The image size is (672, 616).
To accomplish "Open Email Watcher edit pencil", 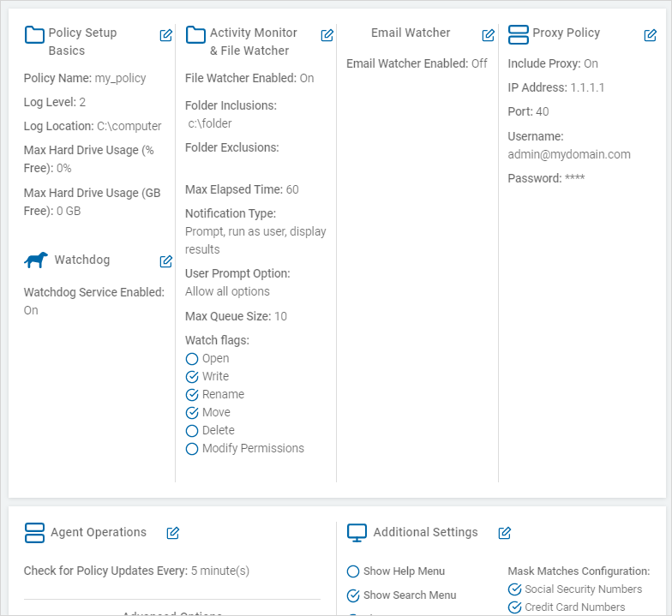I will coord(489,35).
